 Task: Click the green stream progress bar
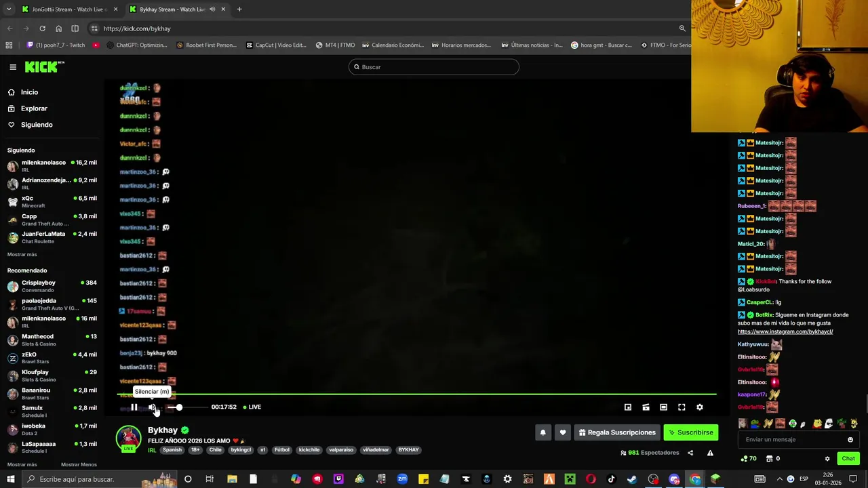[417, 394]
